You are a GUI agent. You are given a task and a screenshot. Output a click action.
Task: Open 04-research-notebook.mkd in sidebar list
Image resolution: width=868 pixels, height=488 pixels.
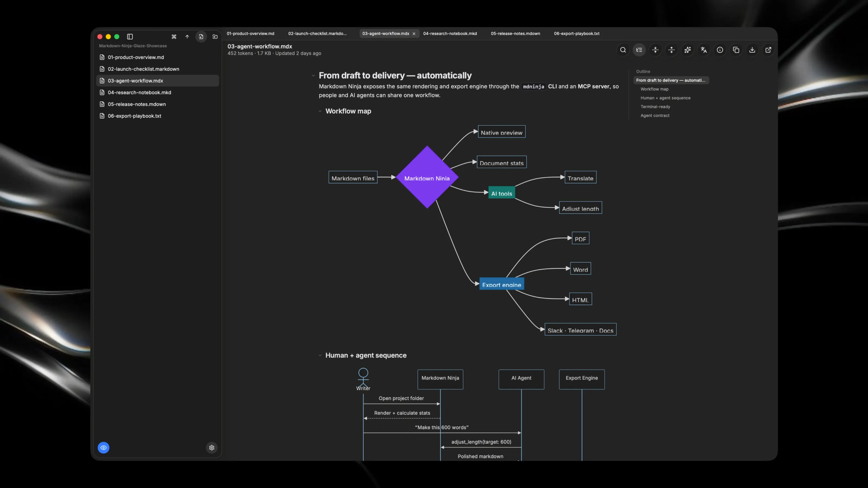point(158,92)
